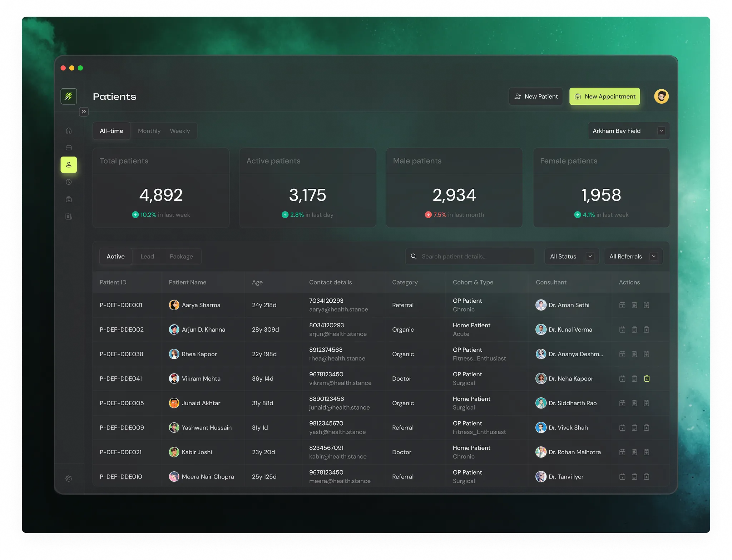Click the New Appointment button
Viewport: 732px width, 560px height.
(x=604, y=96)
